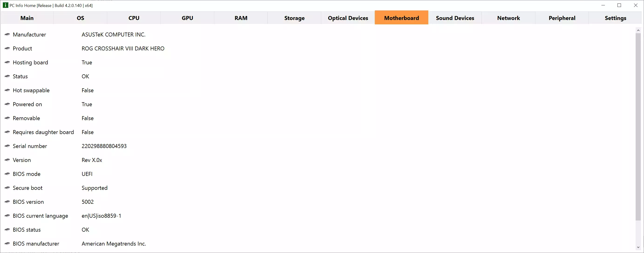Click the Secure boot label
This screenshot has width=644, height=253.
click(x=27, y=188)
